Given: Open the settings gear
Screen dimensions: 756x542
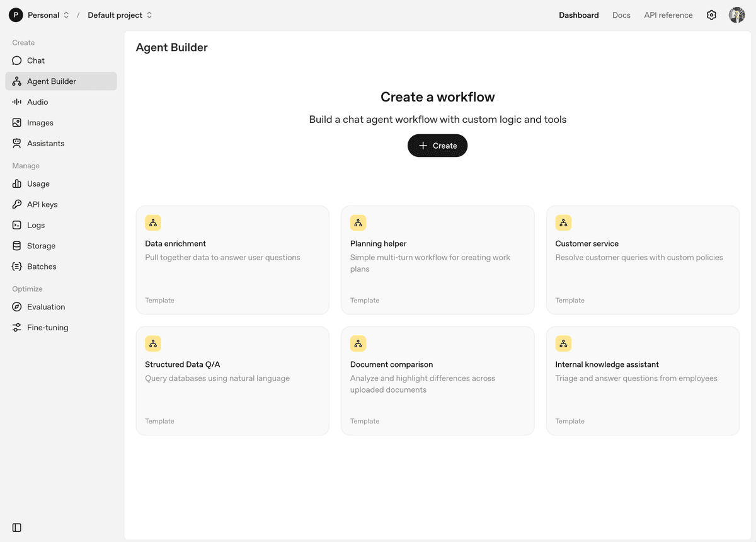Looking at the screenshot, I should coord(711,14).
